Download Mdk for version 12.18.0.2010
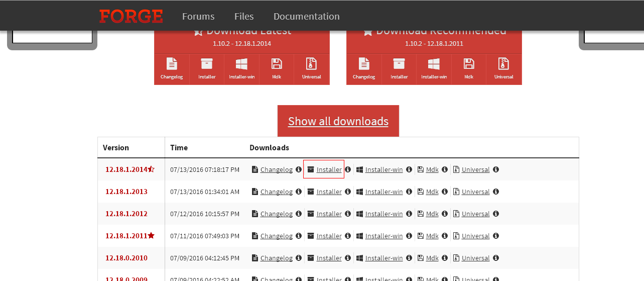Screen dimensions: 644x281 (432, 258)
